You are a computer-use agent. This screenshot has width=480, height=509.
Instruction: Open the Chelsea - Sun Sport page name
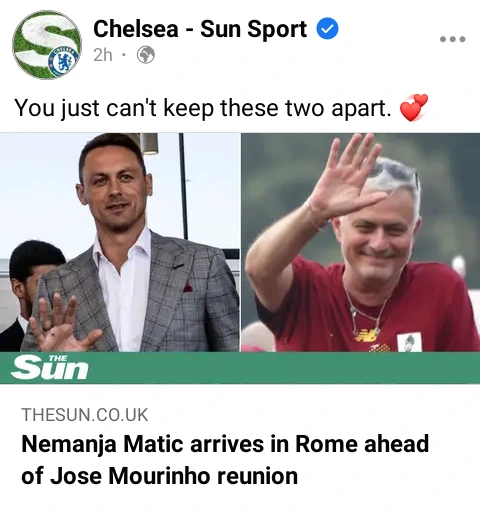click(x=200, y=29)
